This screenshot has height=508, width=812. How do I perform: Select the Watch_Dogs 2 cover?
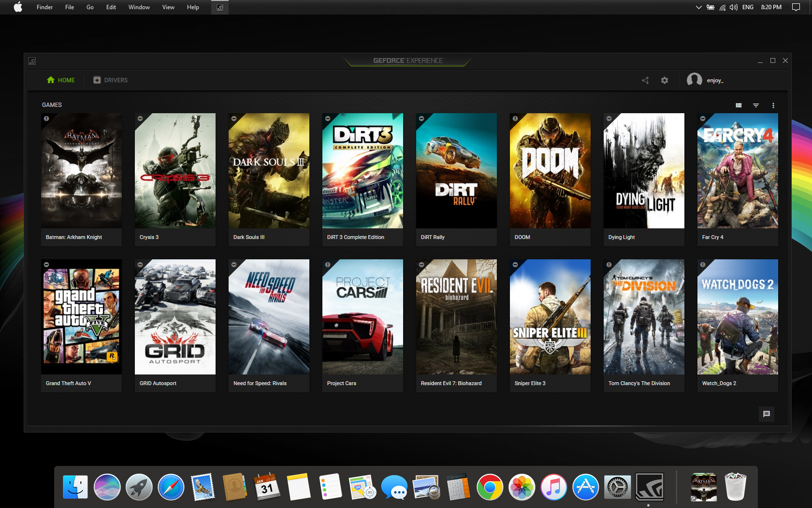click(738, 317)
